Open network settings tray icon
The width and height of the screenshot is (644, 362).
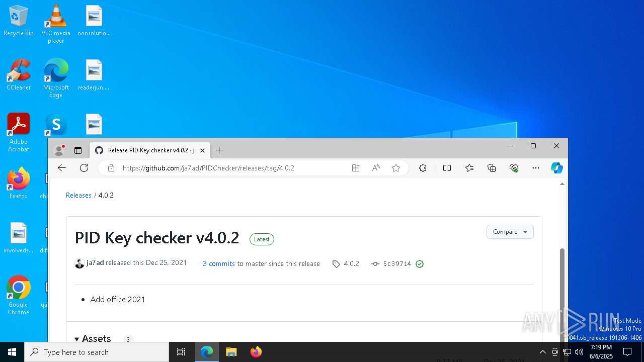point(567,352)
